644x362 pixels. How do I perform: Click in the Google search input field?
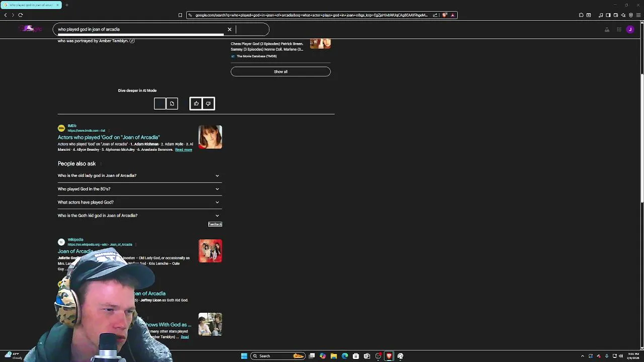[x=141, y=29]
